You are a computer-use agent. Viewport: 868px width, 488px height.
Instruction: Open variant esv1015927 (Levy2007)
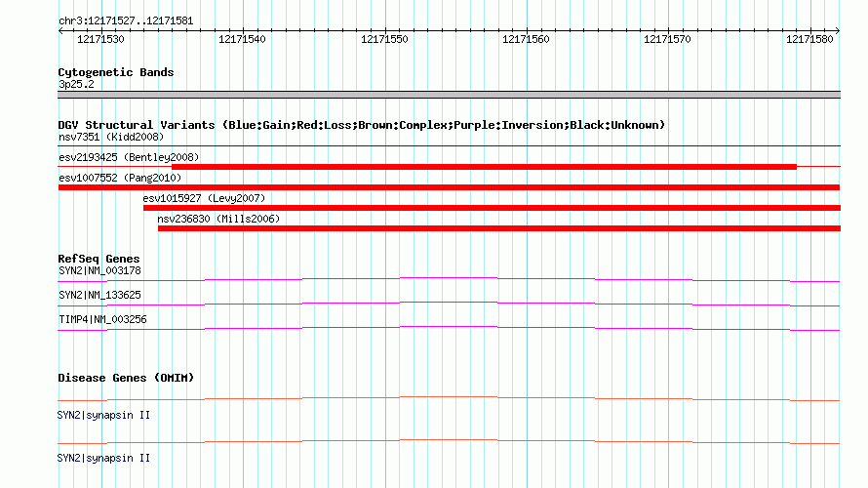tap(204, 198)
